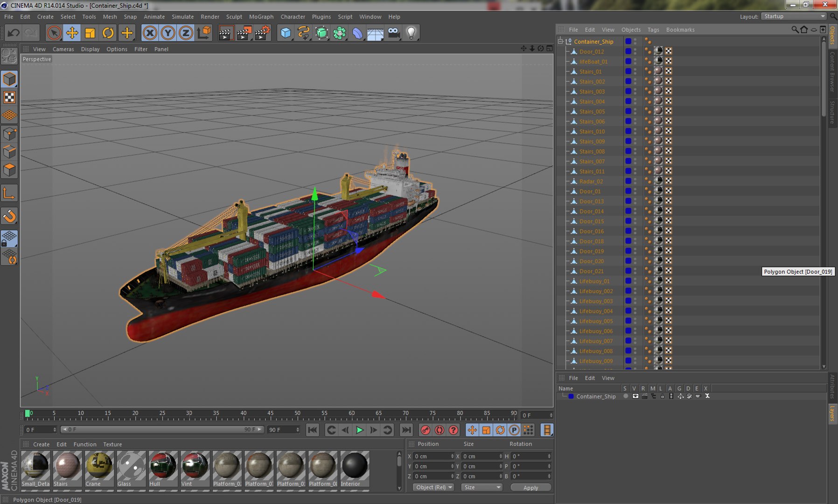Open Object Manager Tags menu
Image resolution: width=838 pixels, height=504 pixels.
click(x=653, y=29)
